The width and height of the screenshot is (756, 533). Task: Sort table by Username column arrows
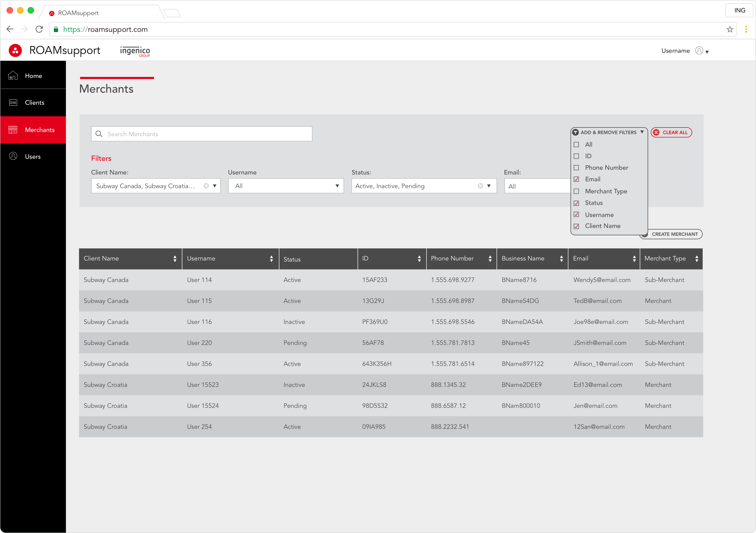coord(271,259)
